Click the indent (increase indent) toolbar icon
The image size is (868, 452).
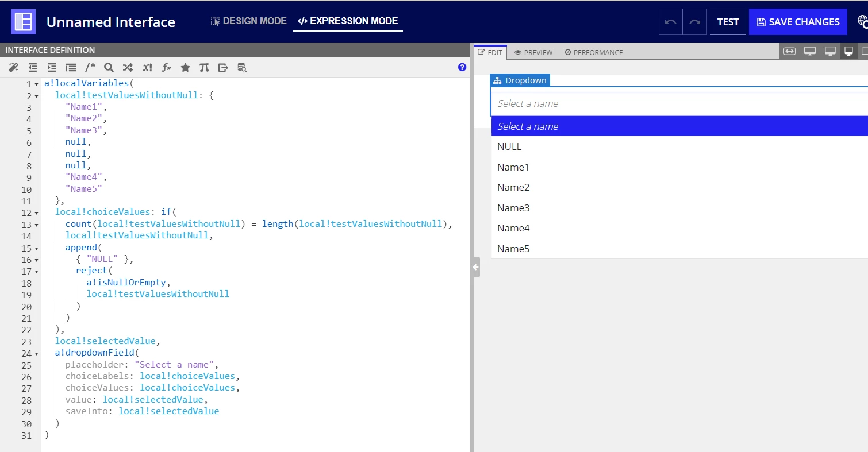click(52, 68)
